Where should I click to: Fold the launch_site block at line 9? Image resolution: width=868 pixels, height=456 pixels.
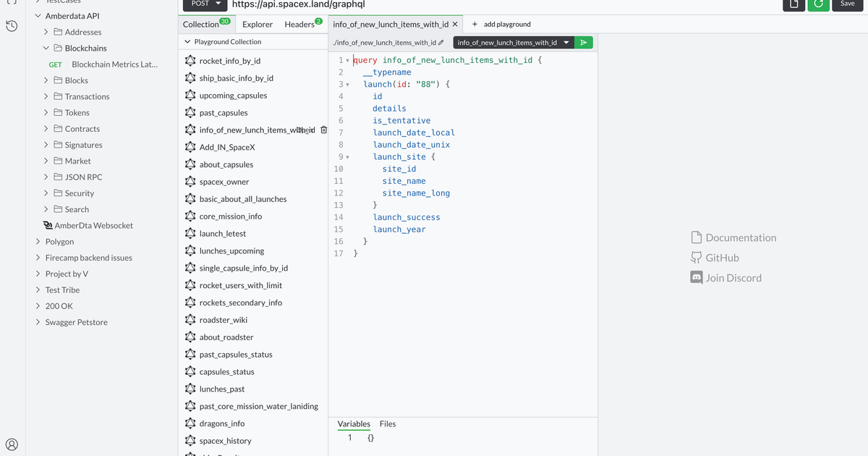tap(348, 157)
